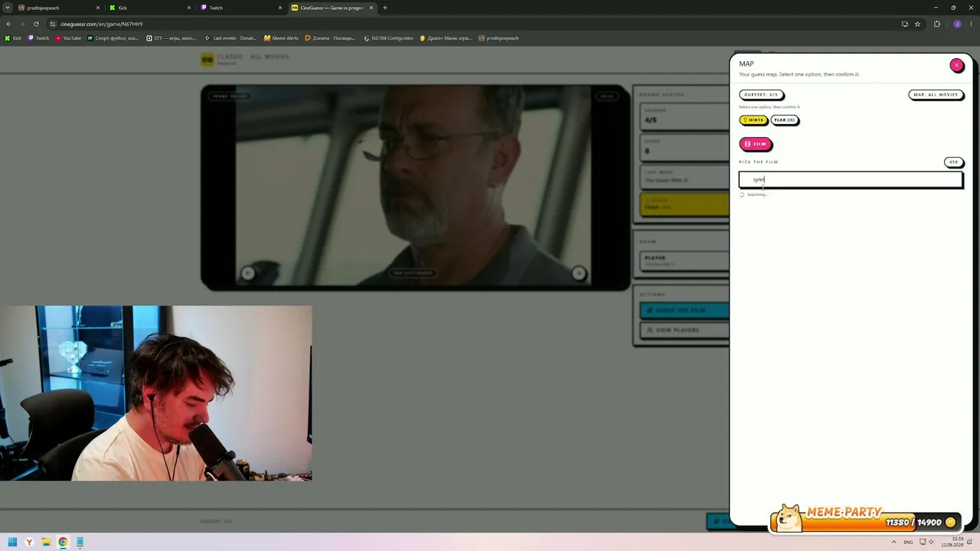Click the Film category button
This screenshot has height=551, width=980.
coord(756,144)
